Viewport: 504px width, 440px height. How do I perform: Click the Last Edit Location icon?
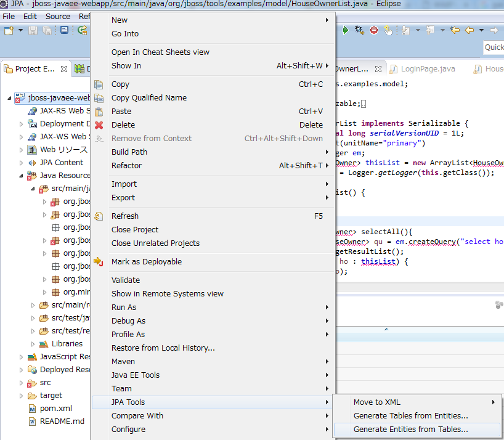click(455, 30)
